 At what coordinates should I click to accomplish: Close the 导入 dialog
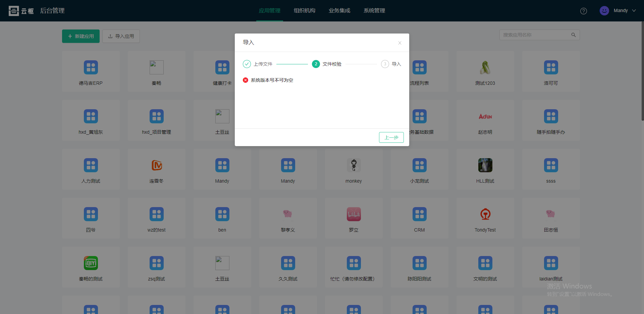click(400, 43)
